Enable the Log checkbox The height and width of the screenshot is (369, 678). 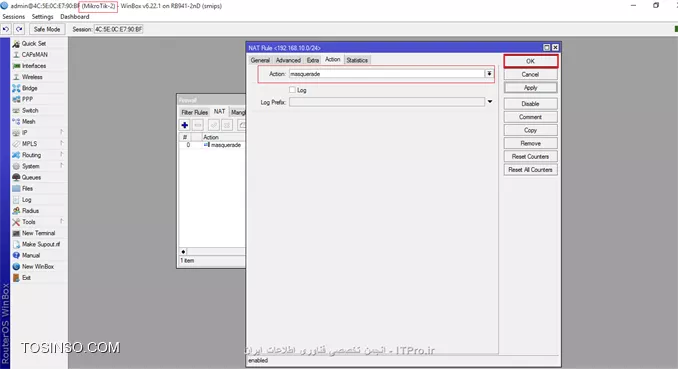click(x=292, y=90)
